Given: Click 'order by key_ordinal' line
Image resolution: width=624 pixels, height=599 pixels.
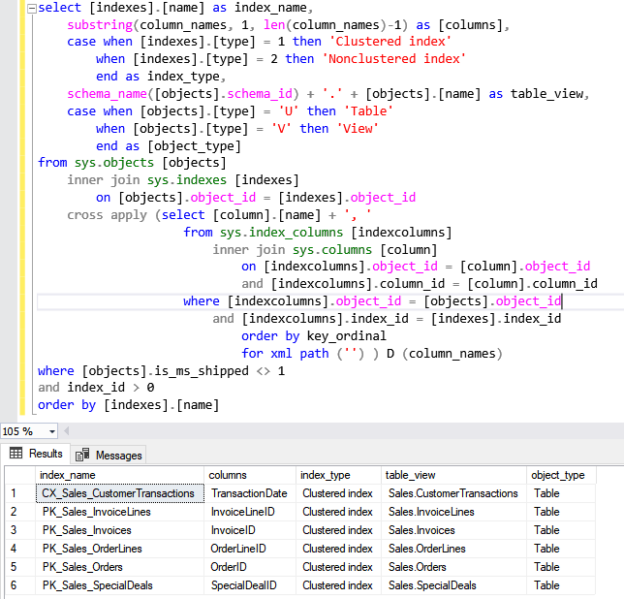Looking at the screenshot, I should (x=314, y=336).
